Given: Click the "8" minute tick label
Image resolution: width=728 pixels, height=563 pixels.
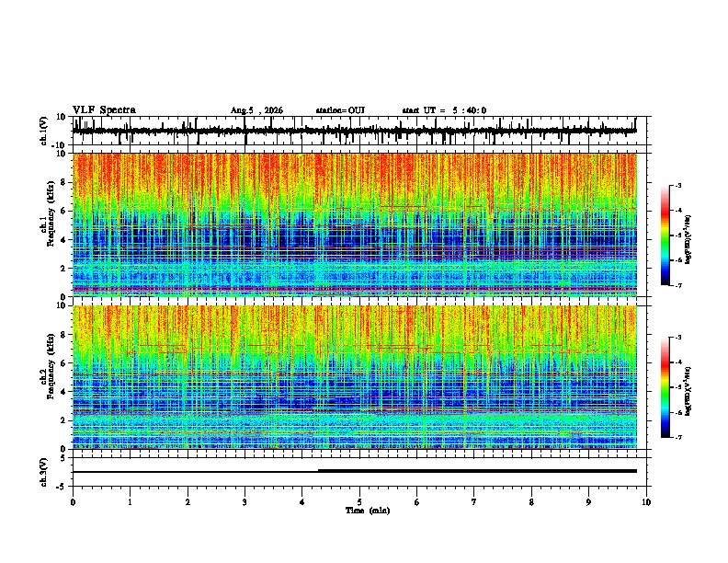Looking at the screenshot, I should coord(531,502).
